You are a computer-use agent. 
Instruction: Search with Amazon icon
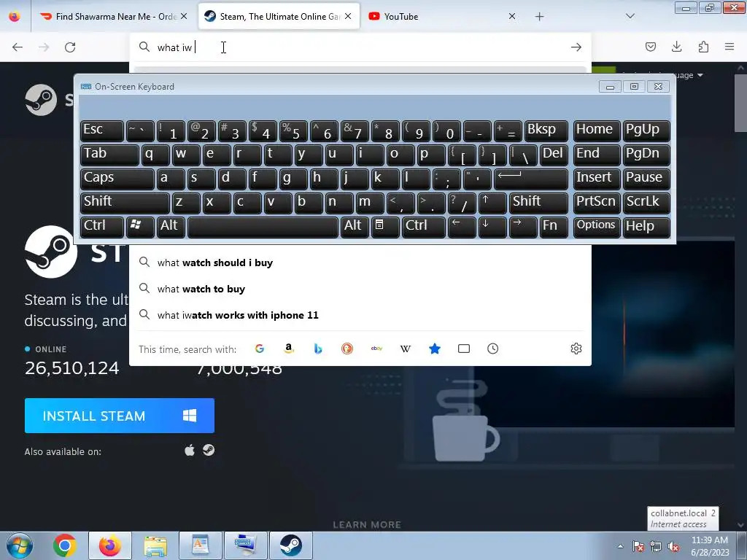click(x=289, y=349)
